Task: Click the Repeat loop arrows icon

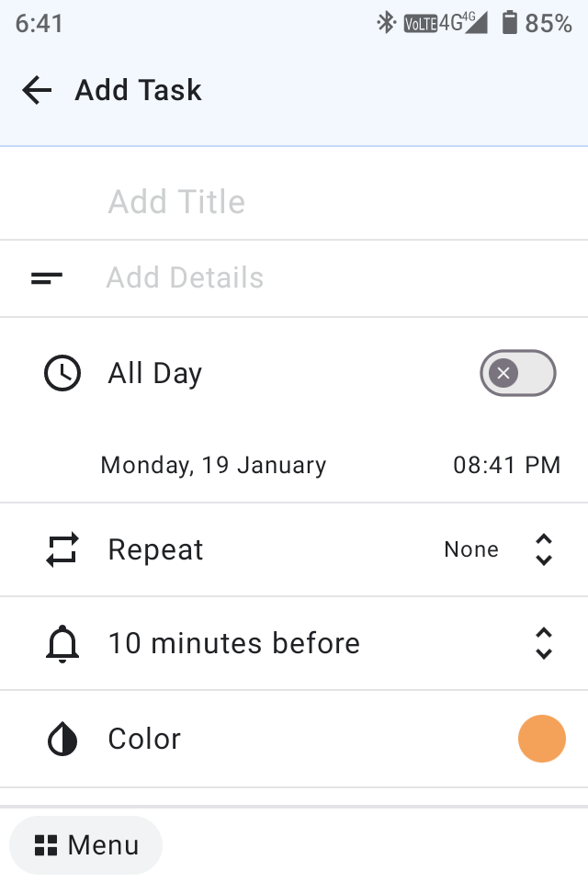Action: point(62,549)
